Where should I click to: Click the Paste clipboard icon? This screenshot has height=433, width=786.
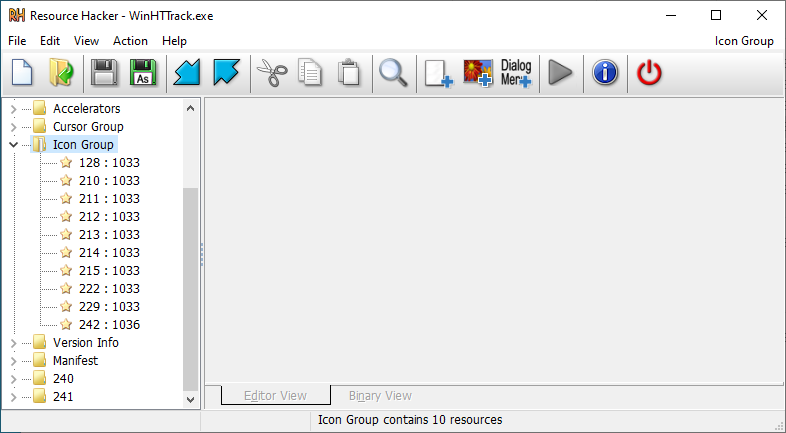pyautogui.click(x=349, y=73)
